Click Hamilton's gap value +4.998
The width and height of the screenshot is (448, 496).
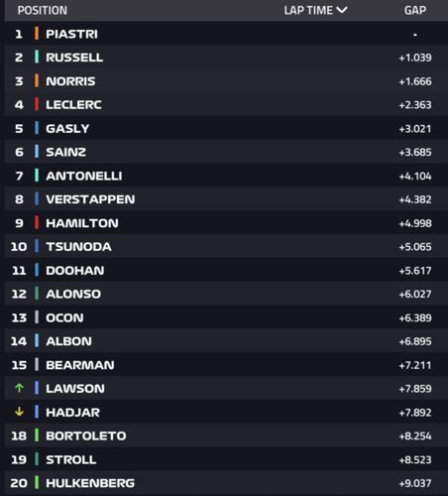point(415,223)
